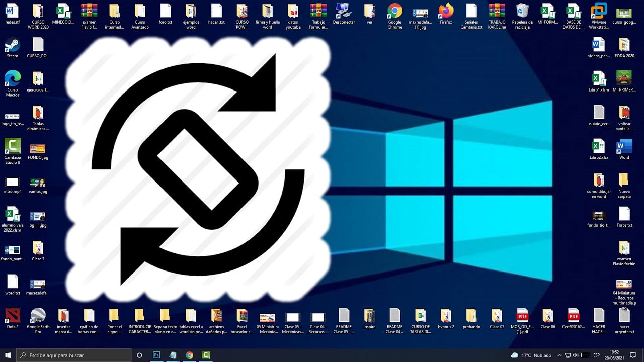644x362 pixels.
Task: Select the hacer urgente.txt file
Action: click(x=624, y=320)
